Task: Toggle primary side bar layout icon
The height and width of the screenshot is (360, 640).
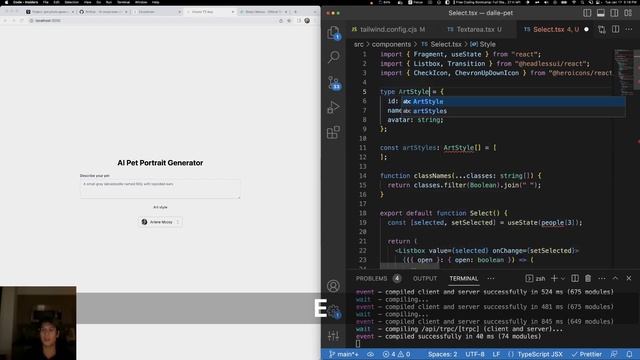Action: pyautogui.click(x=587, y=13)
